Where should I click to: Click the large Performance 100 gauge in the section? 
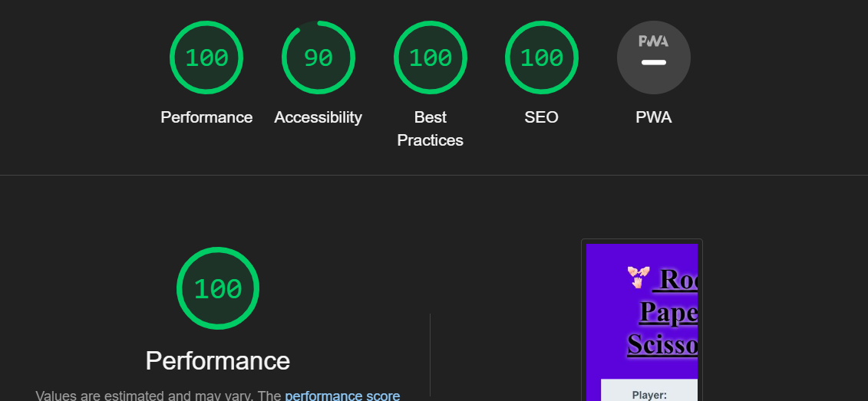(x=217, y=288)
